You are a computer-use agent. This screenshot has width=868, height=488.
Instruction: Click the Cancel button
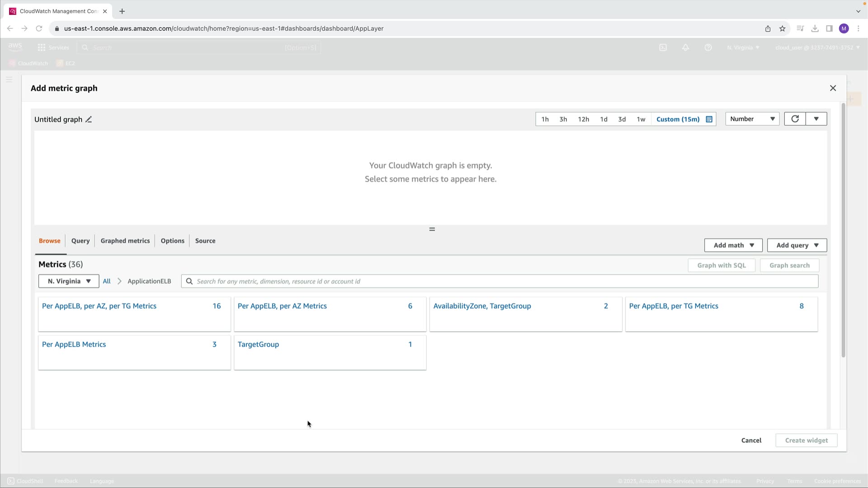pyautogui.click(x=751, y=440)
